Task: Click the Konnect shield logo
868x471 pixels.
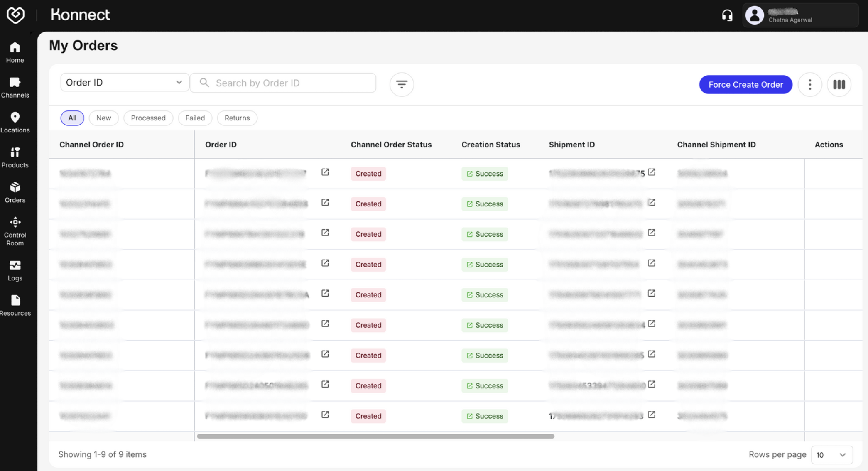Action: 15,15
